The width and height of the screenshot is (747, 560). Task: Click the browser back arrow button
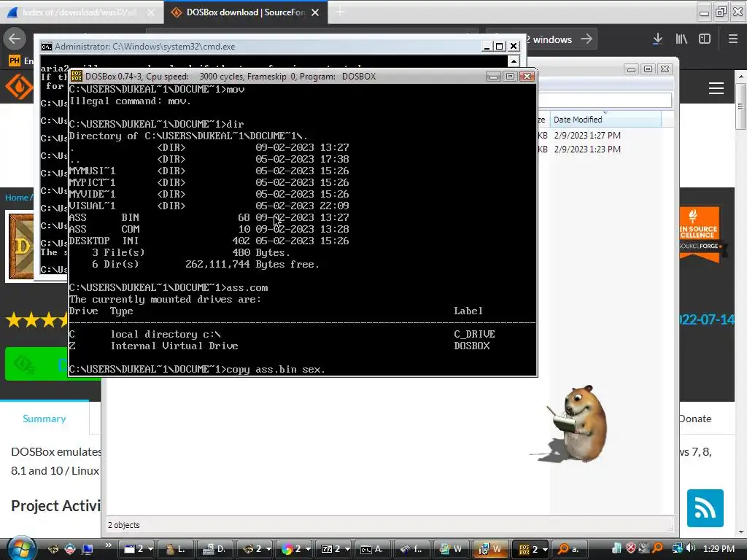tap(15, 39)
